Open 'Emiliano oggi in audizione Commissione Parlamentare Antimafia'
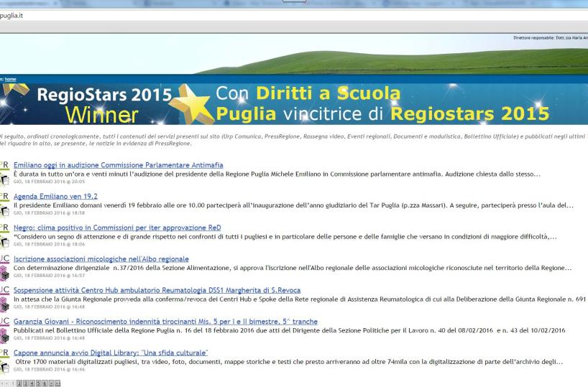The width and height of the screenshot is (588, 387). coord(118,165)
